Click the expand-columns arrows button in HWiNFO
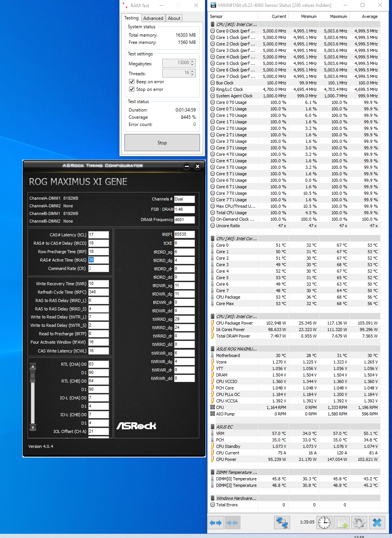This screenshot has height=538, width=392. (216, 523)
